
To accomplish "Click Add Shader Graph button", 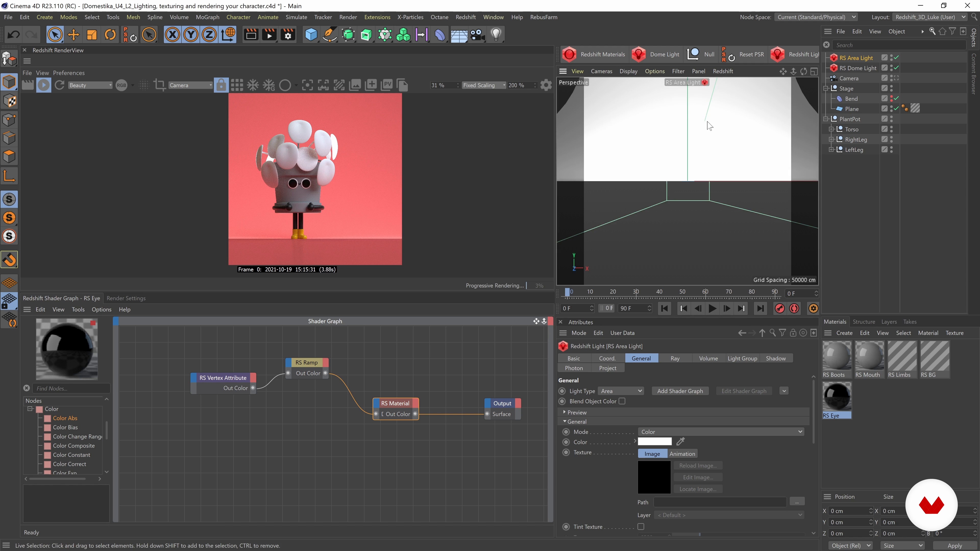I will point(680,391).
